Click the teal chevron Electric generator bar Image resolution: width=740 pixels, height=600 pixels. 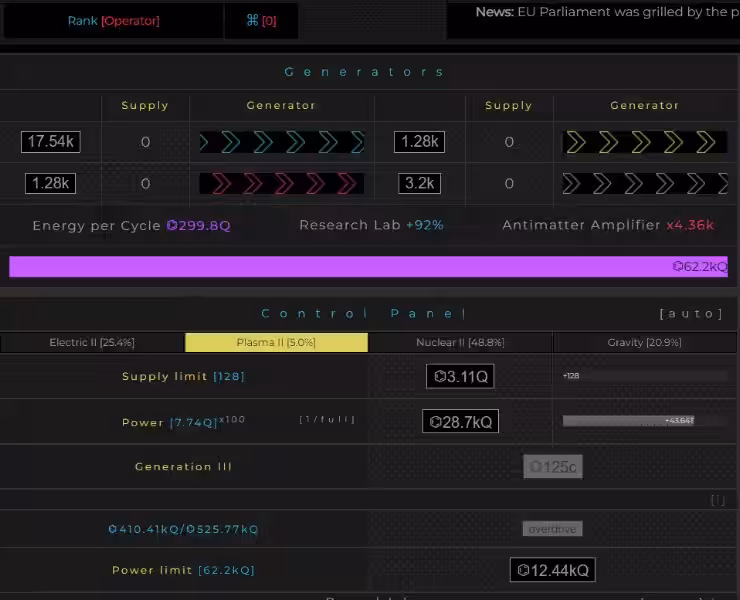coord(281,142)
